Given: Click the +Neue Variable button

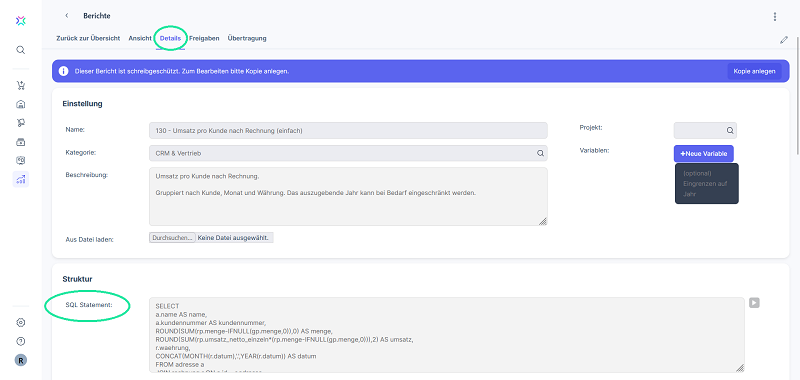Looking at the screenshot, I should pos(704,154).
